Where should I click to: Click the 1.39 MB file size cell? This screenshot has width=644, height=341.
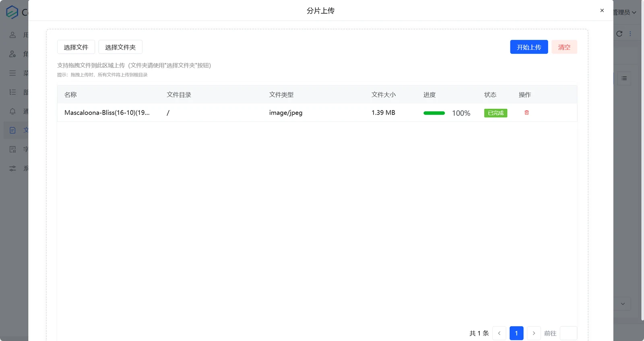[x=383, y=113]
